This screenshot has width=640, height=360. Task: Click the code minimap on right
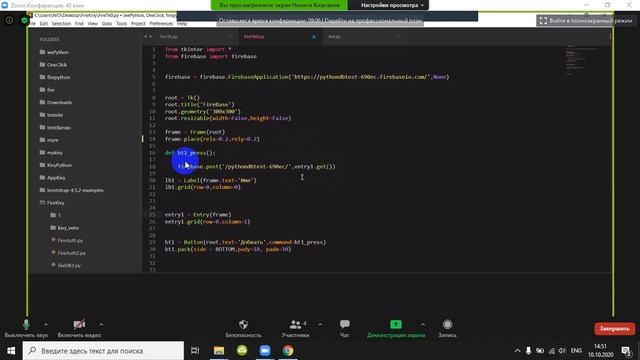point(582,59)
